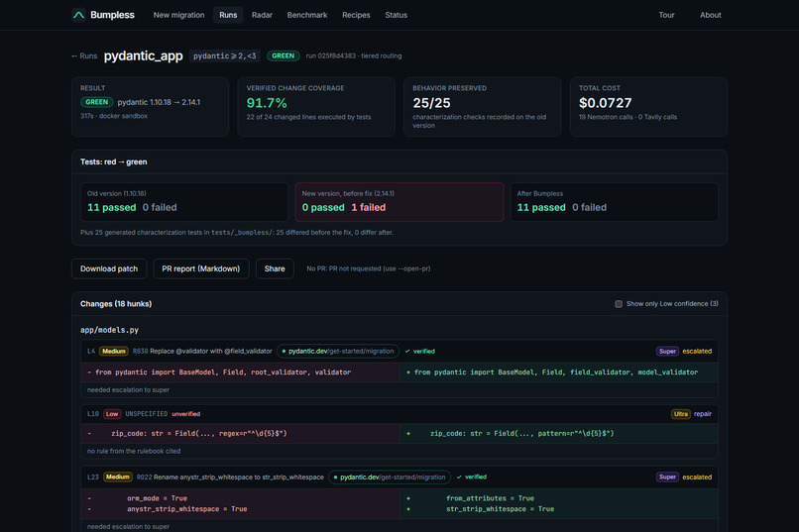This screenshot has height=532, width=799.
Task: Click 'no rule from the rulebook cited' note
Action: [x=134, y=451]
